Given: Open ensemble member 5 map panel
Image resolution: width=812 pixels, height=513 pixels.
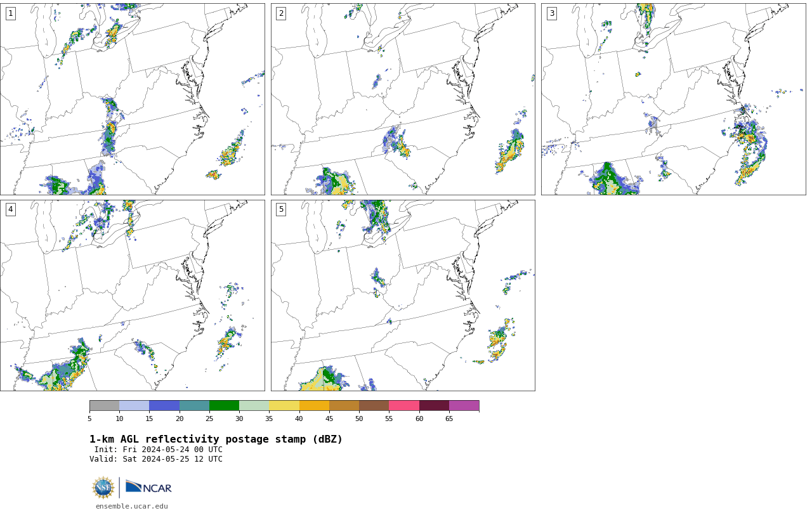Looking at the screenshot, I should point(403,295).
